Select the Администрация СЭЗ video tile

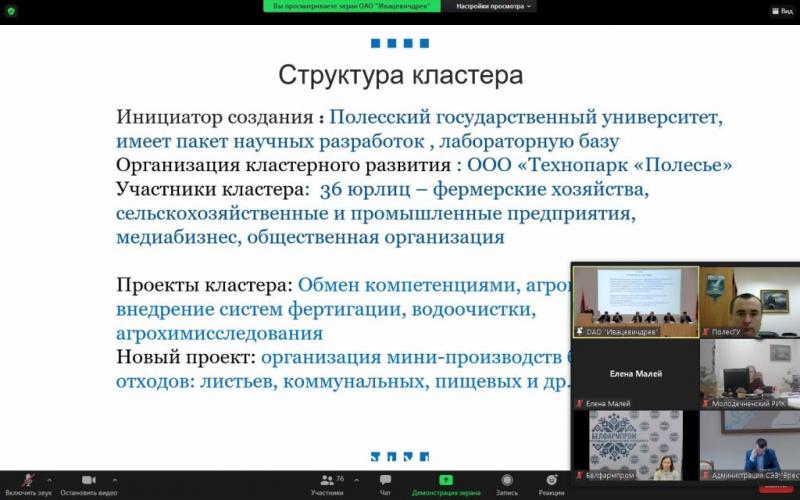point(749,445)
